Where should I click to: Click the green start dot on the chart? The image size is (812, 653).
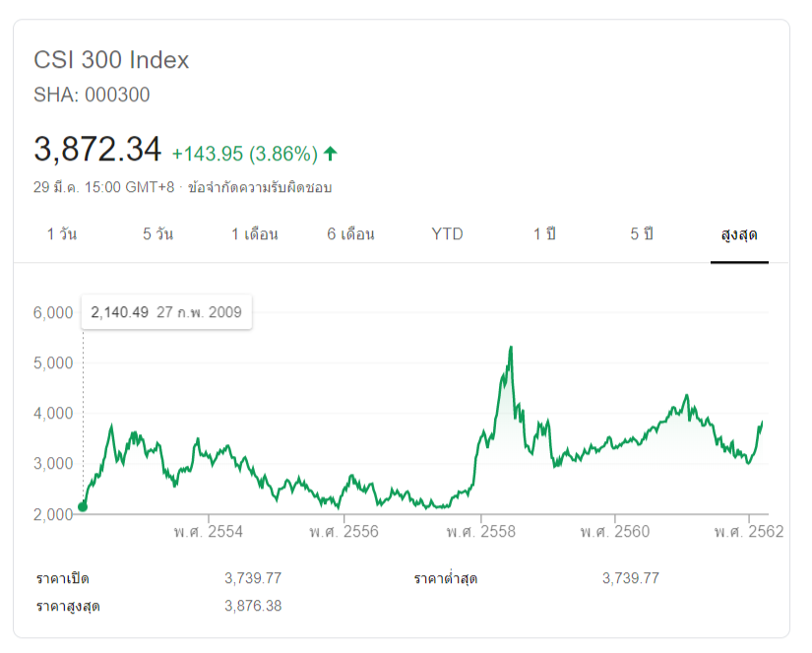pos(83,507)
